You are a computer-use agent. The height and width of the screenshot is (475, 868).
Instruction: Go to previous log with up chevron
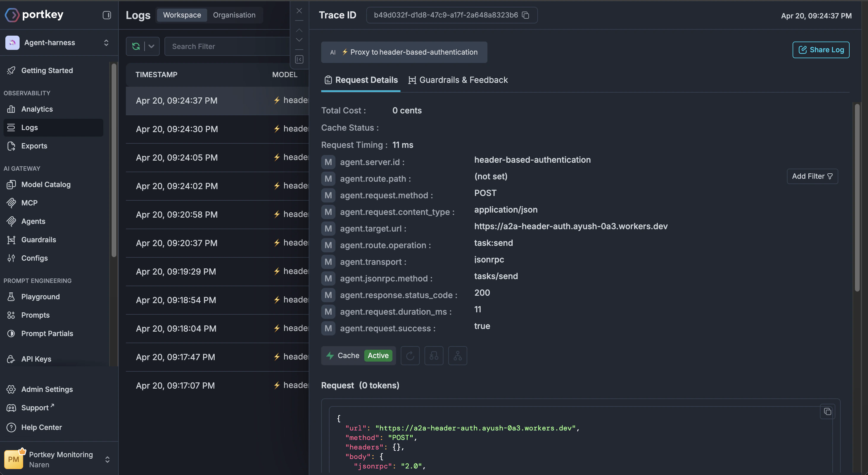pos(299,30)
